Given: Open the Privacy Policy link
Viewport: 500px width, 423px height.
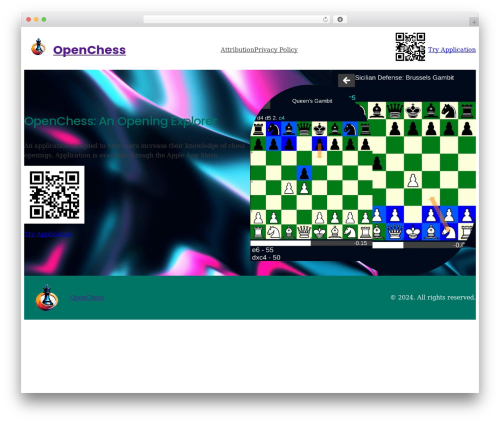Looking at the screenshot, I should [x=276, y=50].
